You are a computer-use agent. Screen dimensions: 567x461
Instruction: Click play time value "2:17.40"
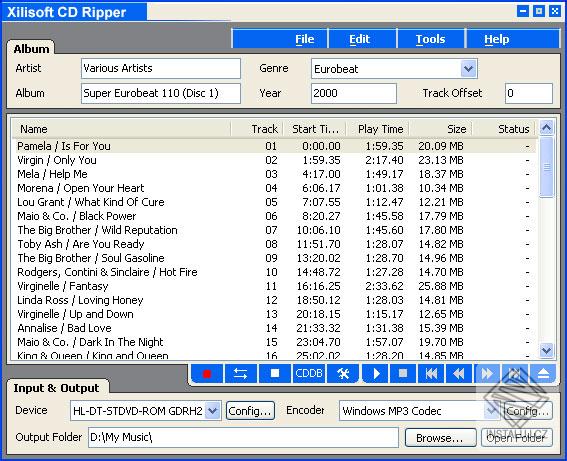point(384,160)
